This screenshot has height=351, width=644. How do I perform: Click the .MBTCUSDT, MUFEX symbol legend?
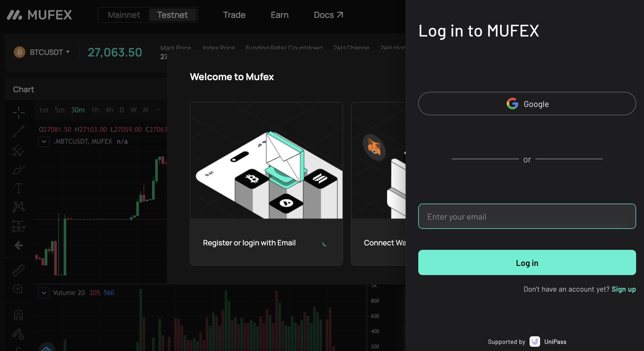point(83,142)
